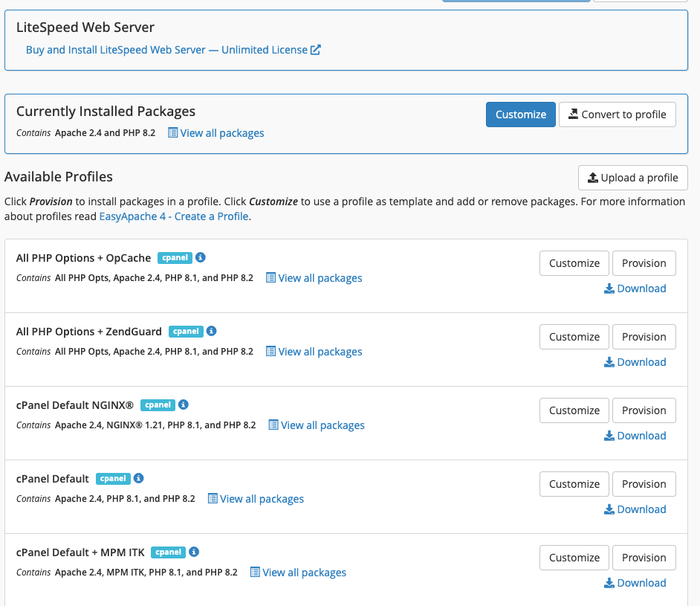
Task: Click info icon next to cPanel Default NGINX®
Action: (184, 404)
